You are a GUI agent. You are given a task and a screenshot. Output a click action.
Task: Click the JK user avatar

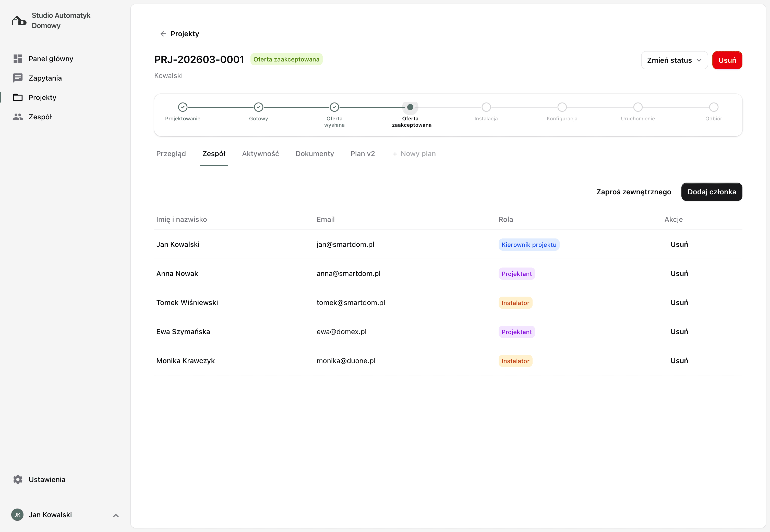(x=17, y=515)
